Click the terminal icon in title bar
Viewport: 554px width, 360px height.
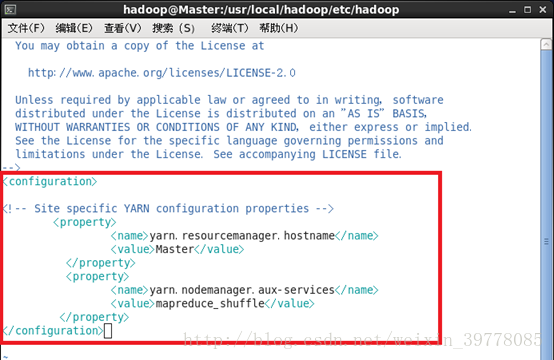point(10,10)
